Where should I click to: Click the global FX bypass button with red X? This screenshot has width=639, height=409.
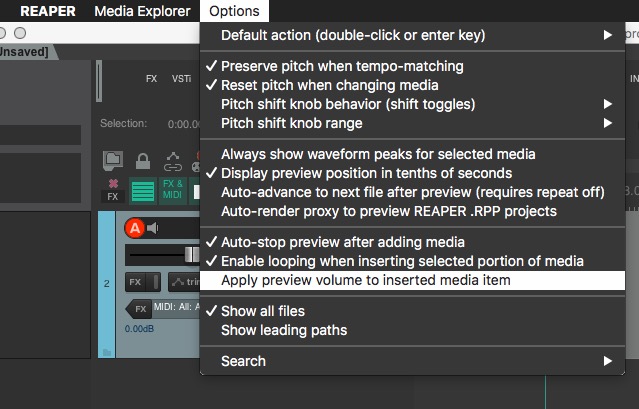pos(112,190)
